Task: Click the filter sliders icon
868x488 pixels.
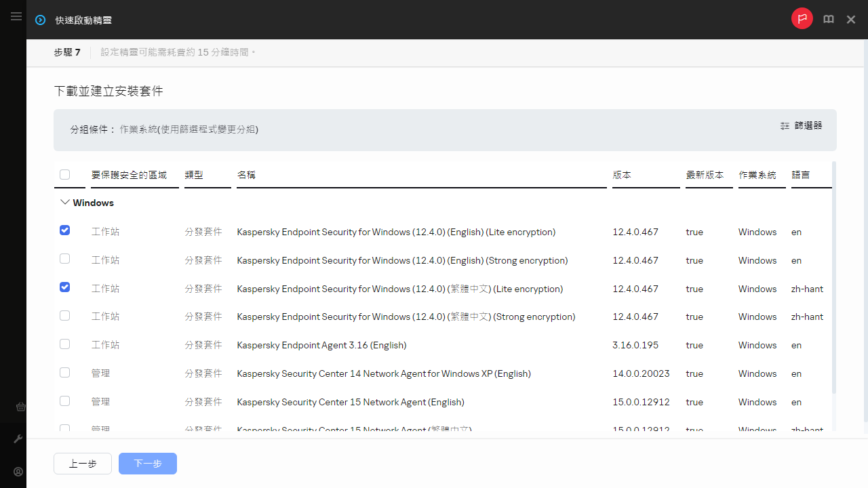Action: 785,126
